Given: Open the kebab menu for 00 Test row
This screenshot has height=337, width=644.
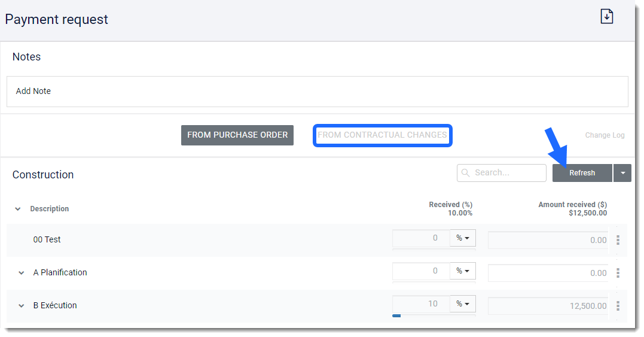Looking at the screenshot, I should click(618, 240).
